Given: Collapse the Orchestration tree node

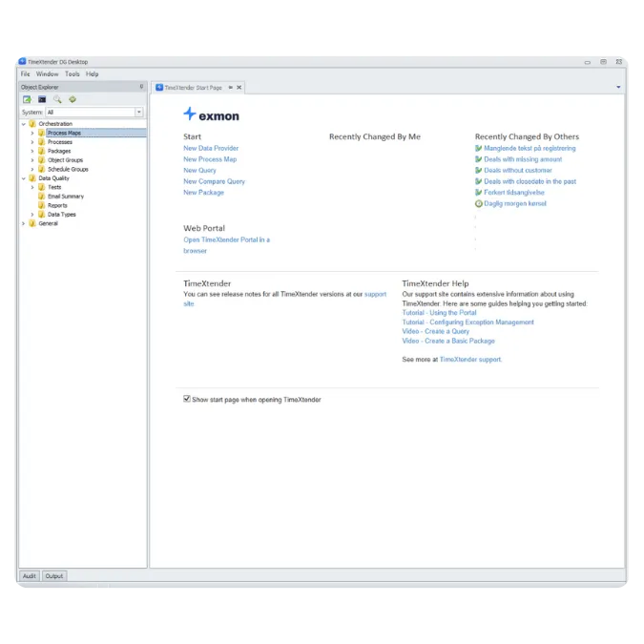Looking at the screenshot, I should 24,124.
